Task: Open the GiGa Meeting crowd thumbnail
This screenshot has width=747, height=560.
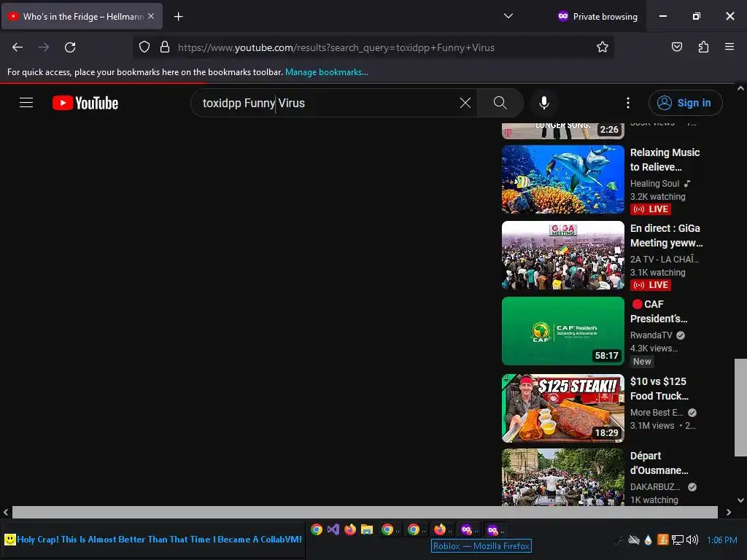Action: pyautogui.click(x=562, y=255)
